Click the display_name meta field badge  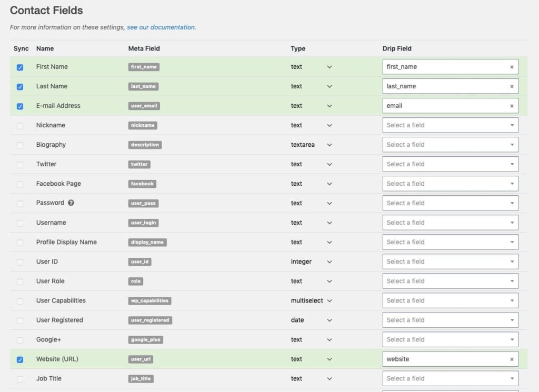click(x=147, y=242)
